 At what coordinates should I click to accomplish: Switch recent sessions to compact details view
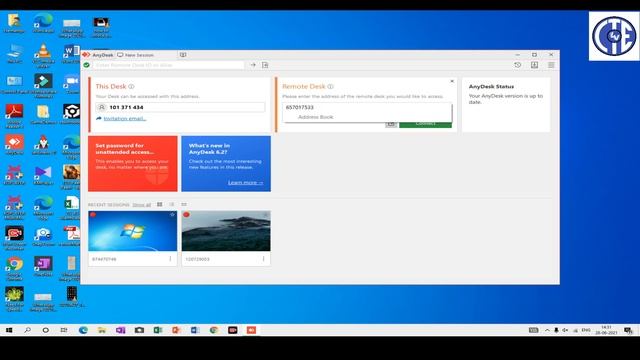184,204
